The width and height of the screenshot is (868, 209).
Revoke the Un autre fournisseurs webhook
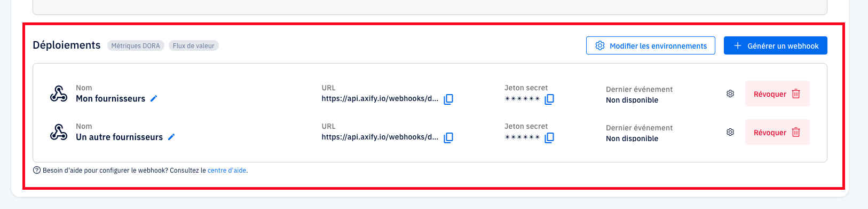click(777, 132)
